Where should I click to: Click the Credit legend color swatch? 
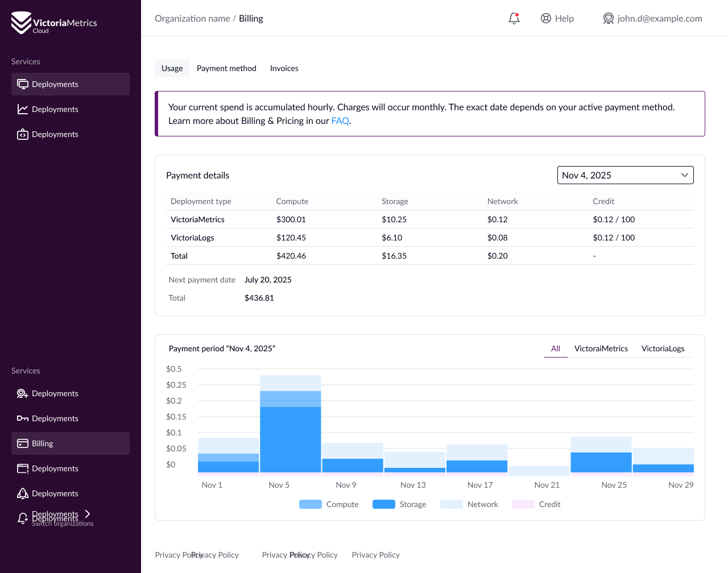tap(523, 504)
